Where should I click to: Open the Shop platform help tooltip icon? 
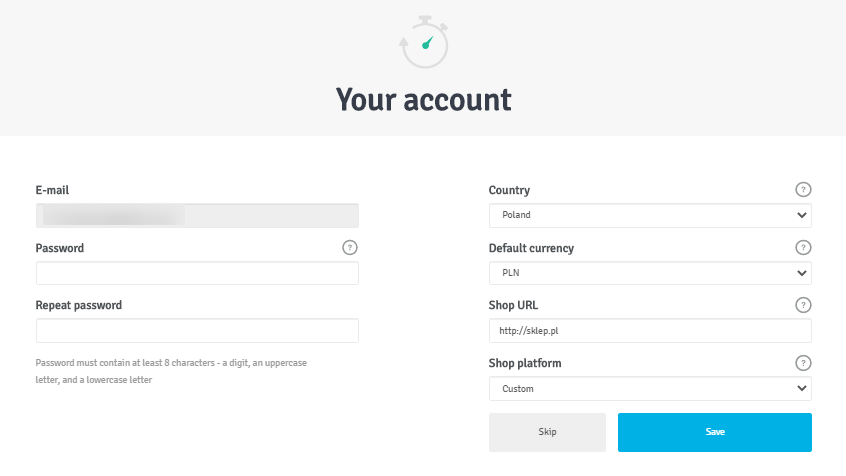point(803,363)
